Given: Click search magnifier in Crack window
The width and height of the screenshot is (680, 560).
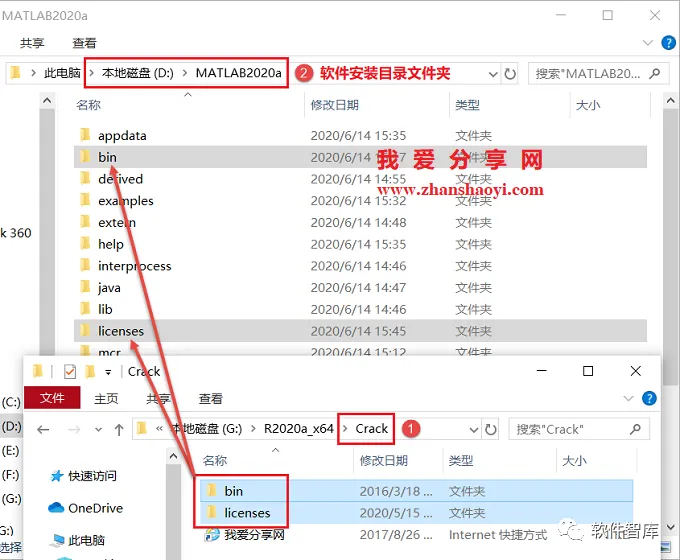Looking at the screenshot, I should pos(635,430).
